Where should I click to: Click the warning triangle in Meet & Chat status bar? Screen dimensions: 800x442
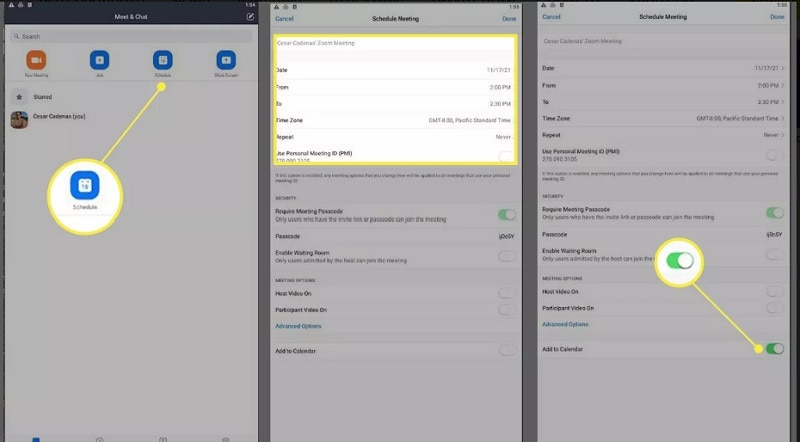[x=11, y=5]
